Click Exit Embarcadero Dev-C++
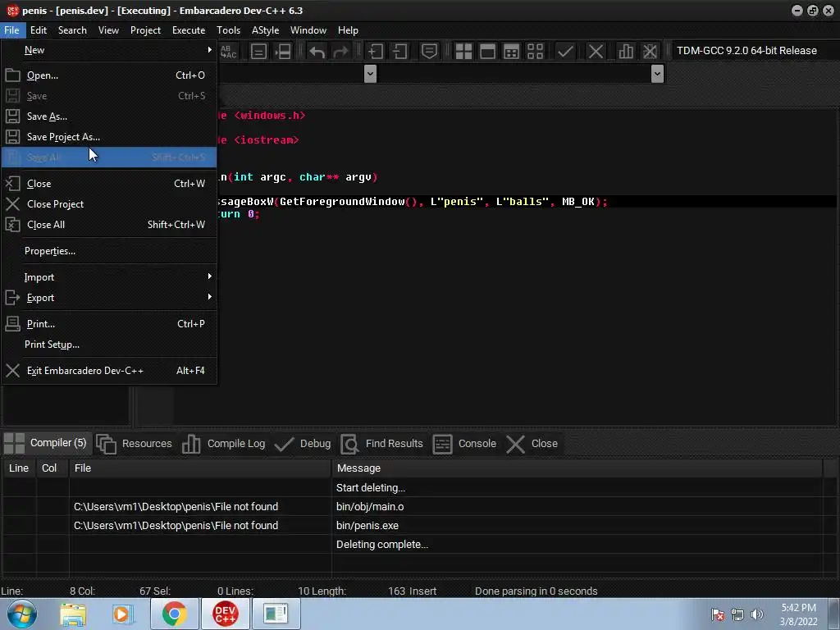Viewport: 840px width, 630px height. click(109, 371)
